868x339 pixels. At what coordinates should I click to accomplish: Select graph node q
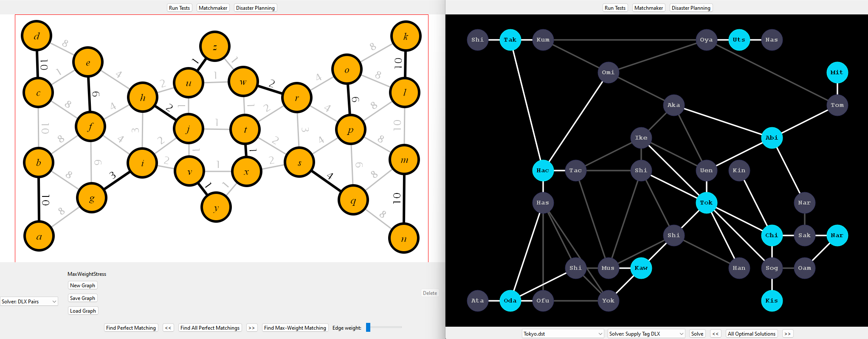353,200
